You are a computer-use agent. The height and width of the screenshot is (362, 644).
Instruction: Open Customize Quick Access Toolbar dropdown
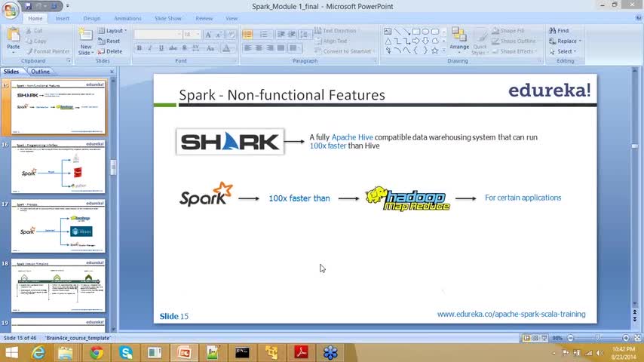(67, 6)
